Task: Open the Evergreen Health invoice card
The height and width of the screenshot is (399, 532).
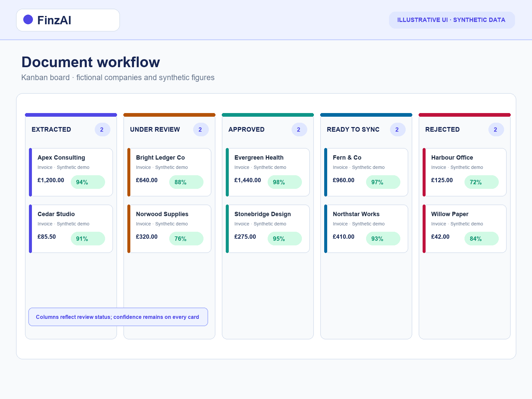Action: [268, 172]
